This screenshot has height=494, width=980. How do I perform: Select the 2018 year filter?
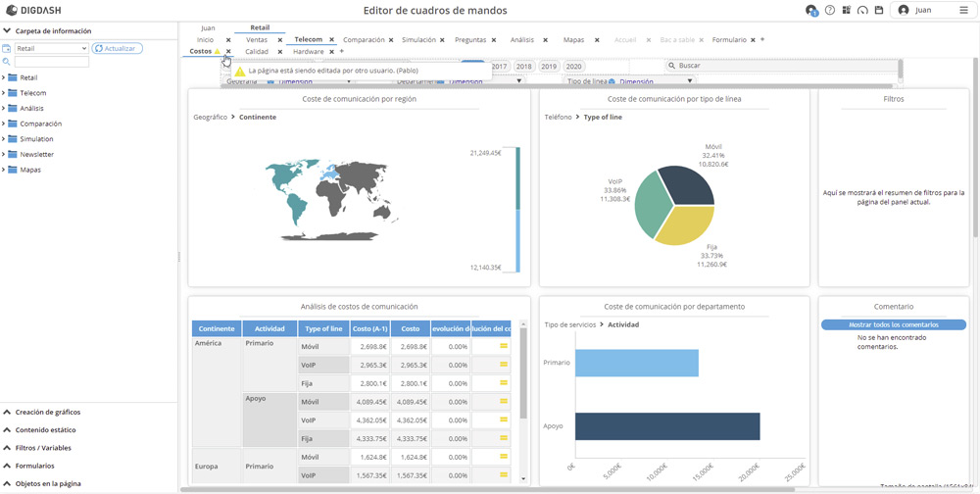(524, 66)
